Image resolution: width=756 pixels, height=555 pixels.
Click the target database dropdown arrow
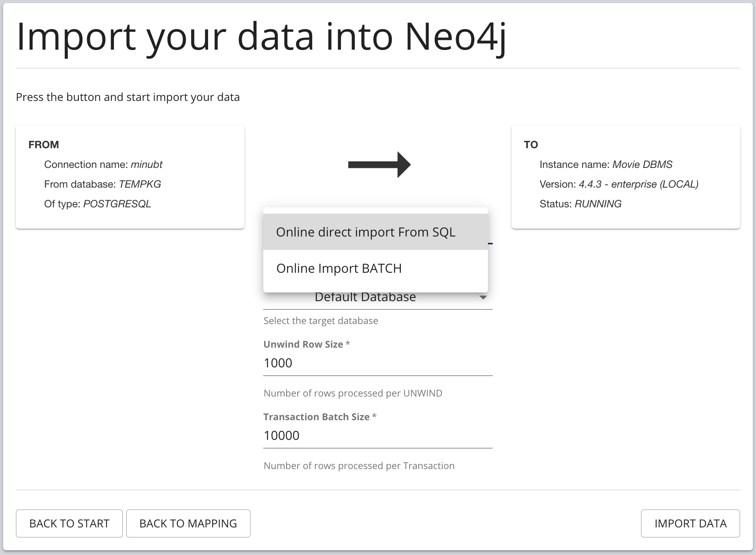tap(483, 297)
